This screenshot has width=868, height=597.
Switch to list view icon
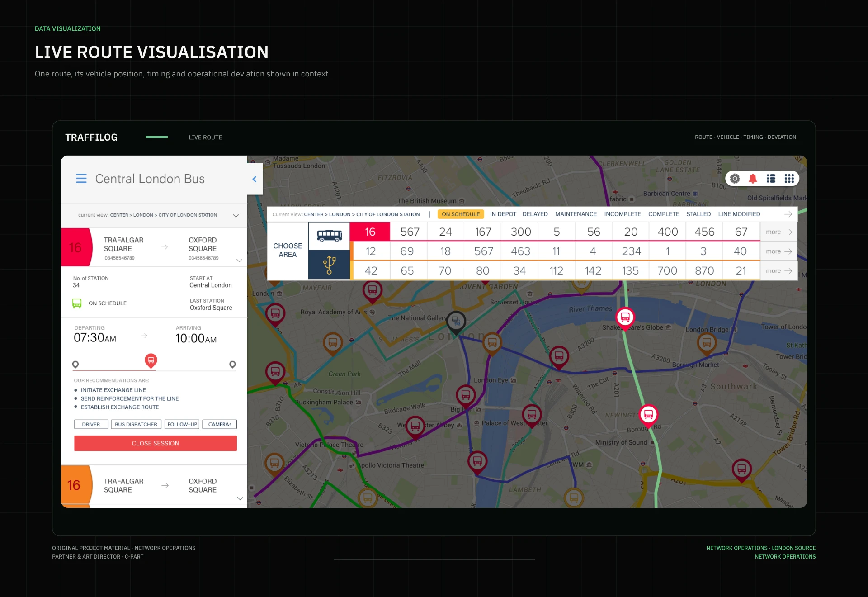771,179
